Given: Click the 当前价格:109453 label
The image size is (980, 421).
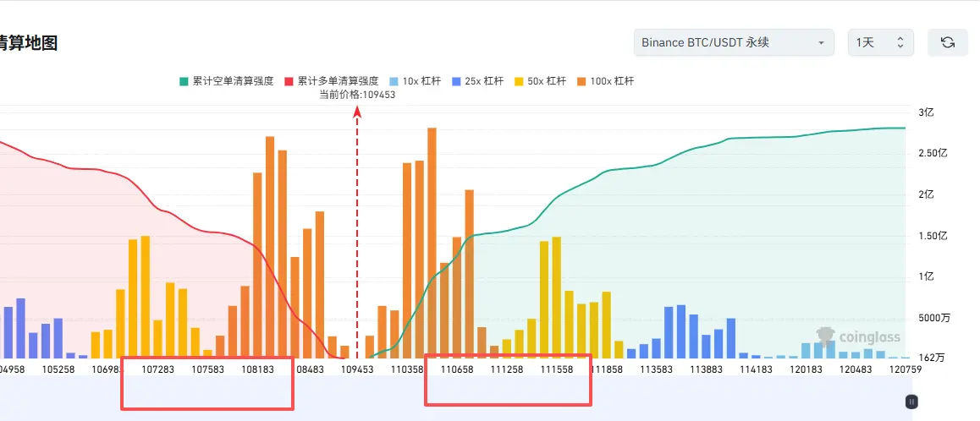Looking at the screenshot, I should [x=357, y=95].
